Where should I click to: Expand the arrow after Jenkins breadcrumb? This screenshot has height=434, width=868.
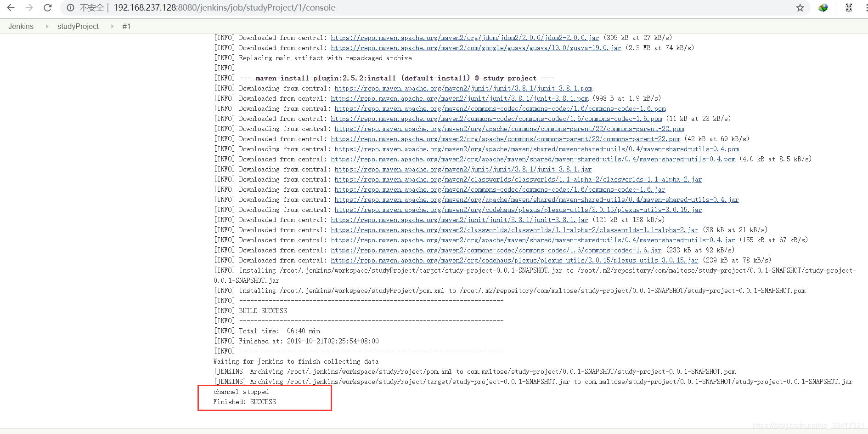point(47,27)
